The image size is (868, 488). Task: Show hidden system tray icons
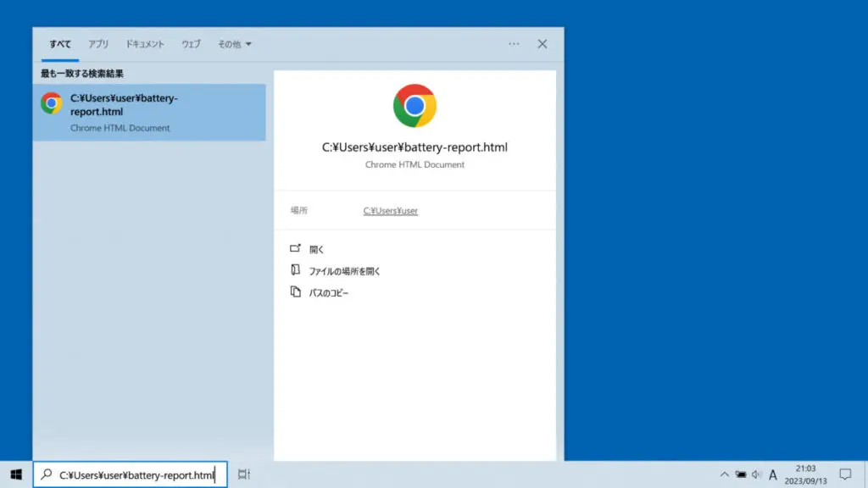tap(724, 474)
